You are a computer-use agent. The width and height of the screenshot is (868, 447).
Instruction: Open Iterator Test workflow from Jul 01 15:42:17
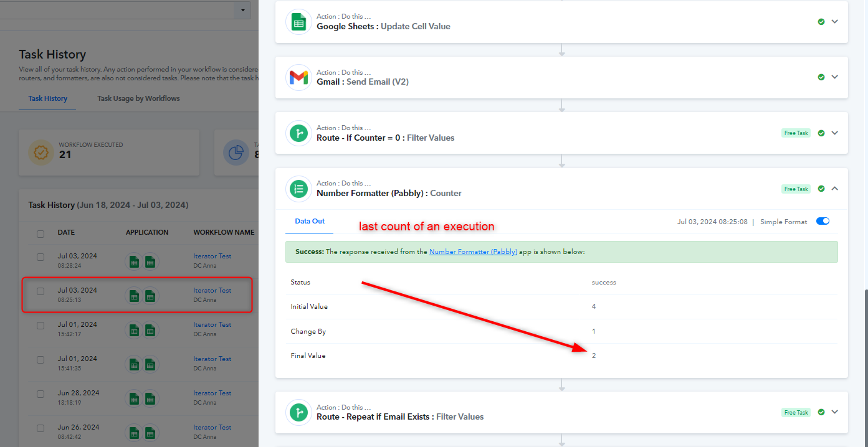pyautogui.click(x=212, y=325)
